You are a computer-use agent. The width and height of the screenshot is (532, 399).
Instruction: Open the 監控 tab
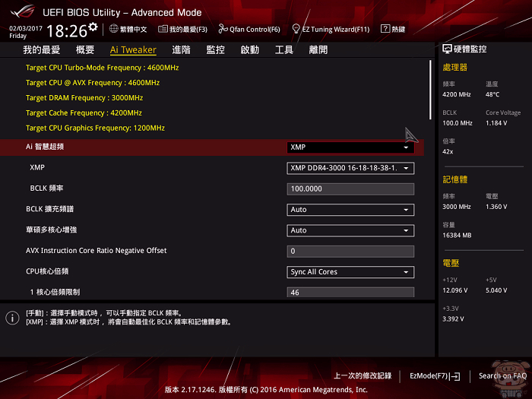215,50
